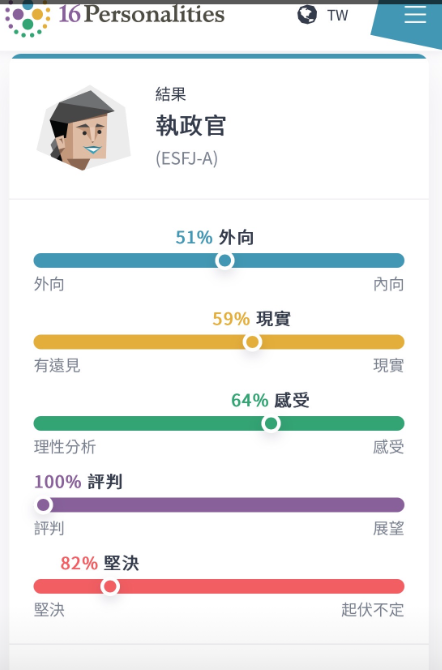Click the 51% 外向 trait label

click(x=215, y=237)
